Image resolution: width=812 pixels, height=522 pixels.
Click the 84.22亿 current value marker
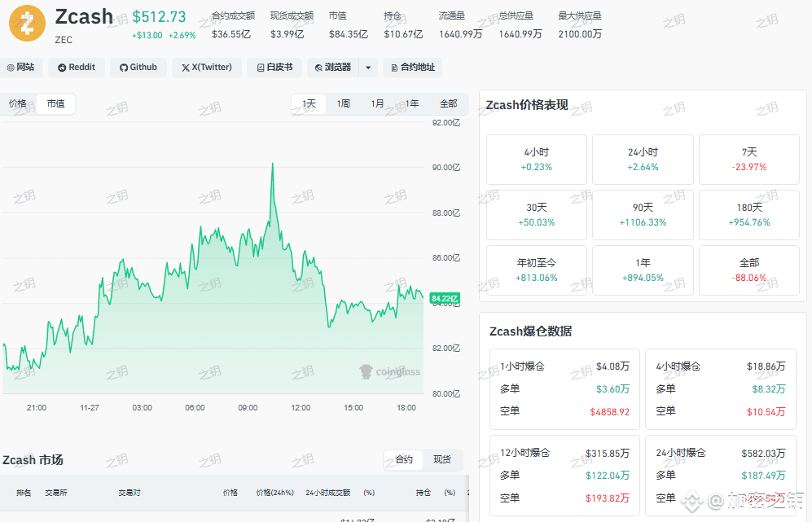pos(445,298)
